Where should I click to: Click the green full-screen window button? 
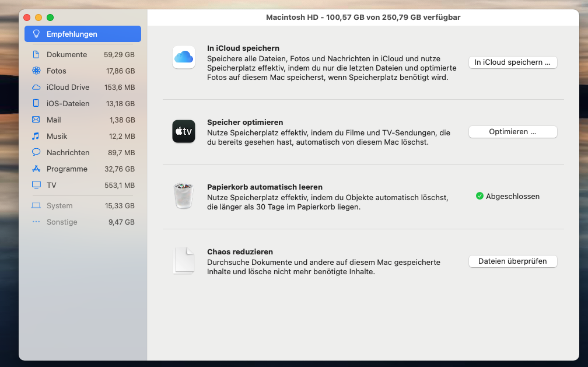pos(50,18)
